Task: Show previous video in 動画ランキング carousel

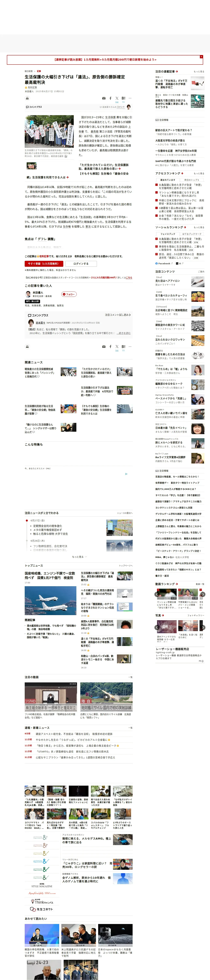Action: click(x=157, y=594)
